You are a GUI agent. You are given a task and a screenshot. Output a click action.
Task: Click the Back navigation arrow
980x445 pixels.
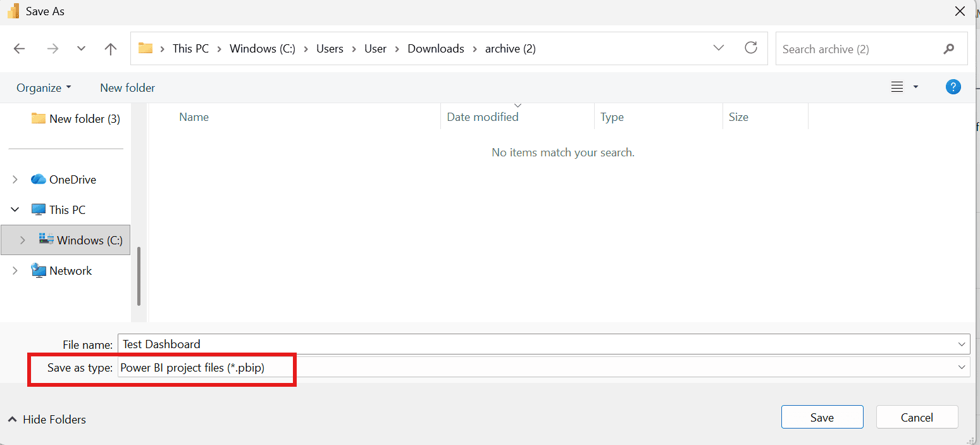(x=20, y=49)
